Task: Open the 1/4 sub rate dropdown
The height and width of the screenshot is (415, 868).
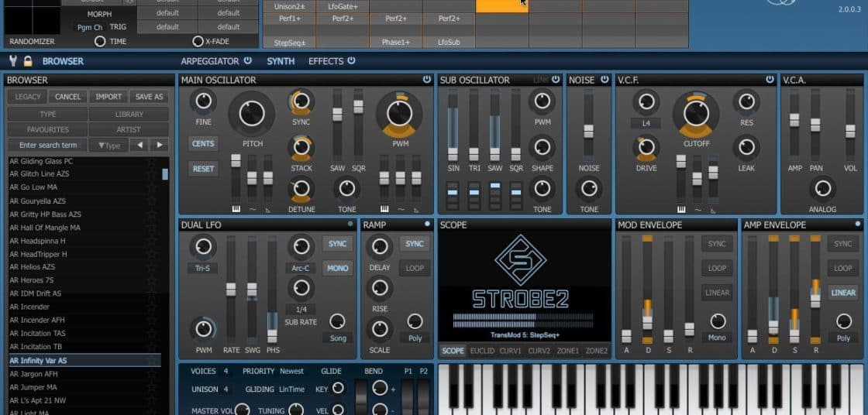Action: coord(301,309)
